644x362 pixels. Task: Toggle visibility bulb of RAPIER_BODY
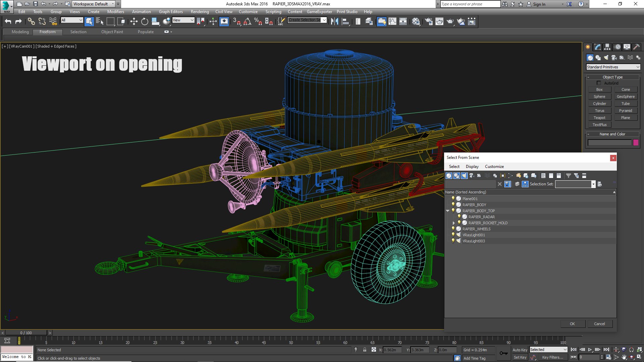[x=453, y=204]
